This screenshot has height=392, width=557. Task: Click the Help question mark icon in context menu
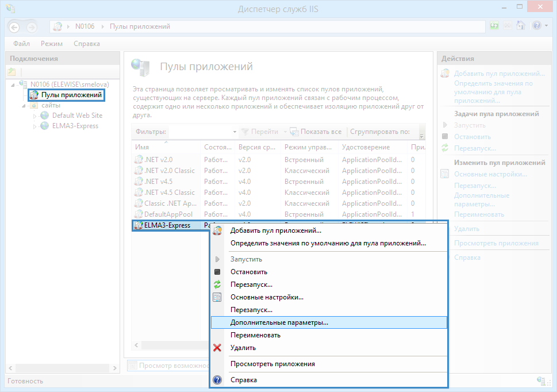click(217, 380)
